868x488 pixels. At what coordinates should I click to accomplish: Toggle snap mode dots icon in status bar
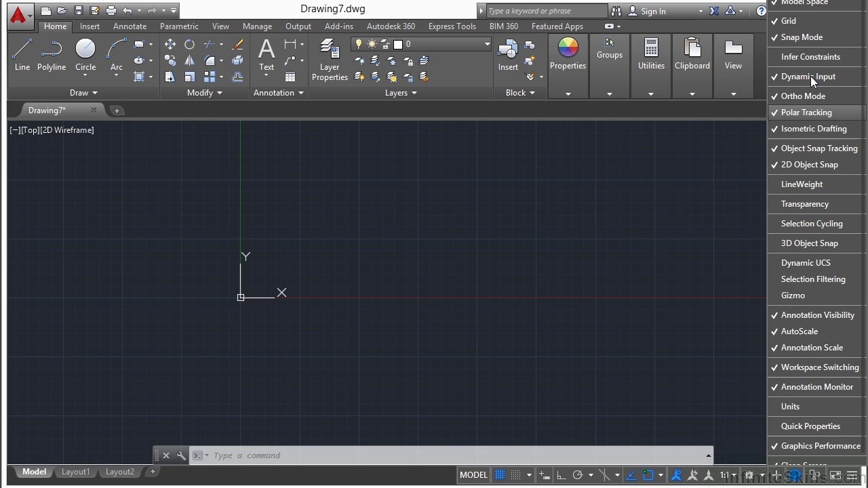pyautogui.click(x=516, y=475)
